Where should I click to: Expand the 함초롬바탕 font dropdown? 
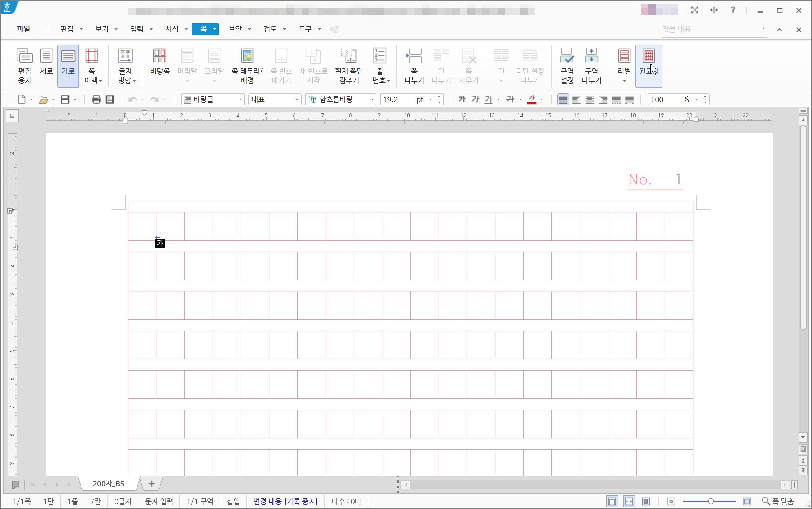[372, 99]
